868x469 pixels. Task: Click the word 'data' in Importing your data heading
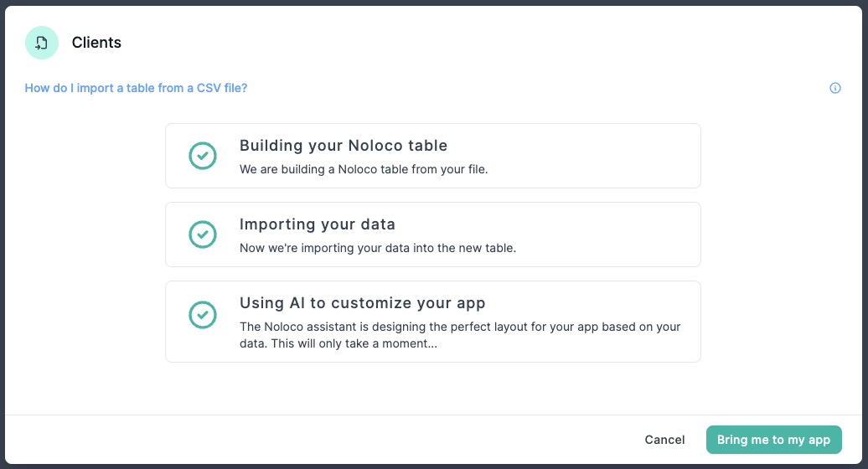378,224
